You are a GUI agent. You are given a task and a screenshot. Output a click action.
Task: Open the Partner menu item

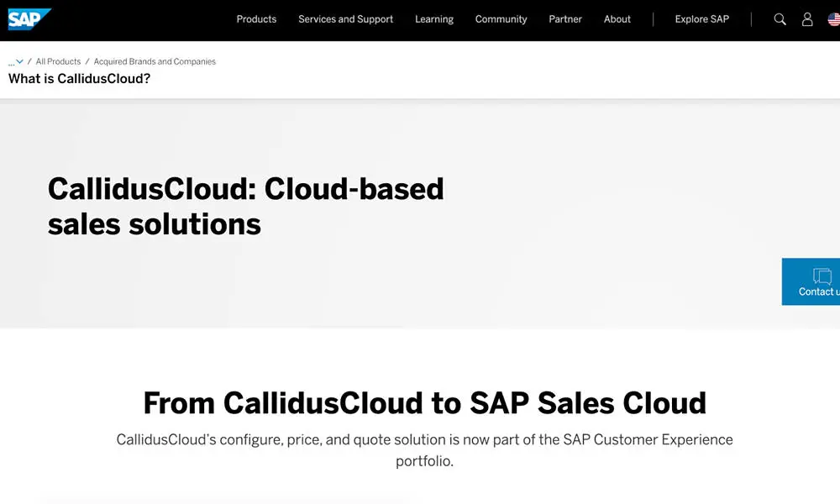click(x=564, y=18)
